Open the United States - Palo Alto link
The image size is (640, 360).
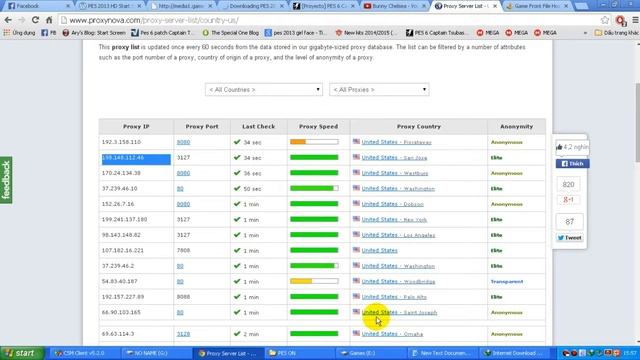394,297
